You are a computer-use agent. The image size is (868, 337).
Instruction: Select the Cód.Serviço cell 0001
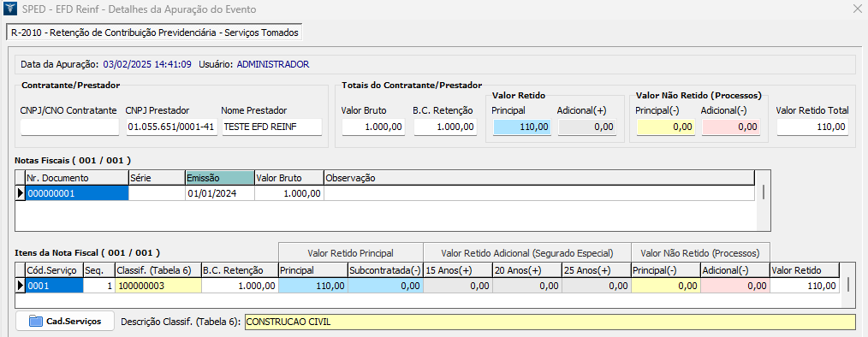tap(55, 286)
